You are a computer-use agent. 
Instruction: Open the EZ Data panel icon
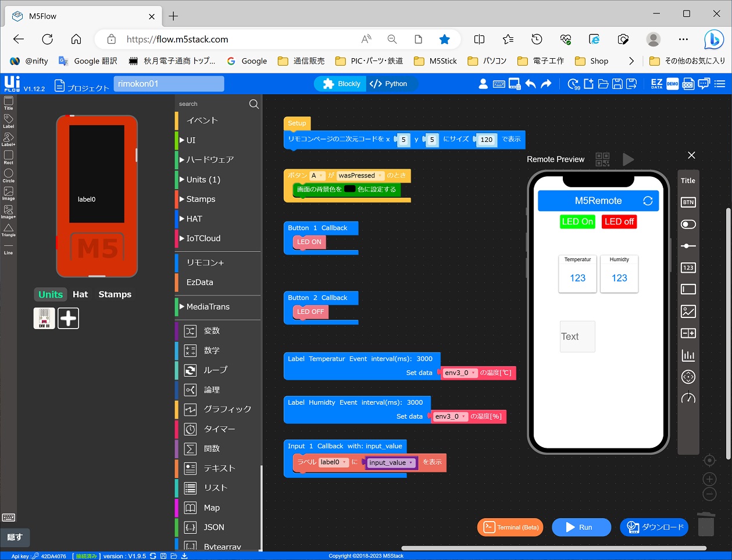(x=656, y=84)
